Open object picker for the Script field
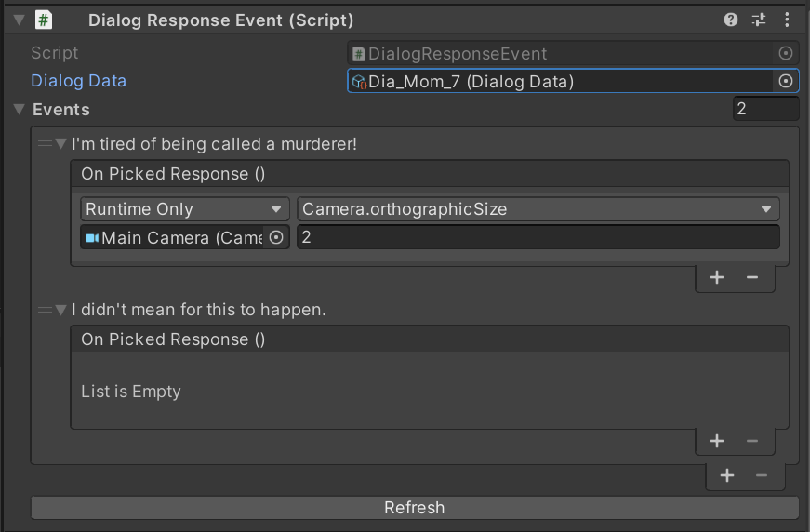This screenshot has height=532, width=810. click(x=785, y=53)
